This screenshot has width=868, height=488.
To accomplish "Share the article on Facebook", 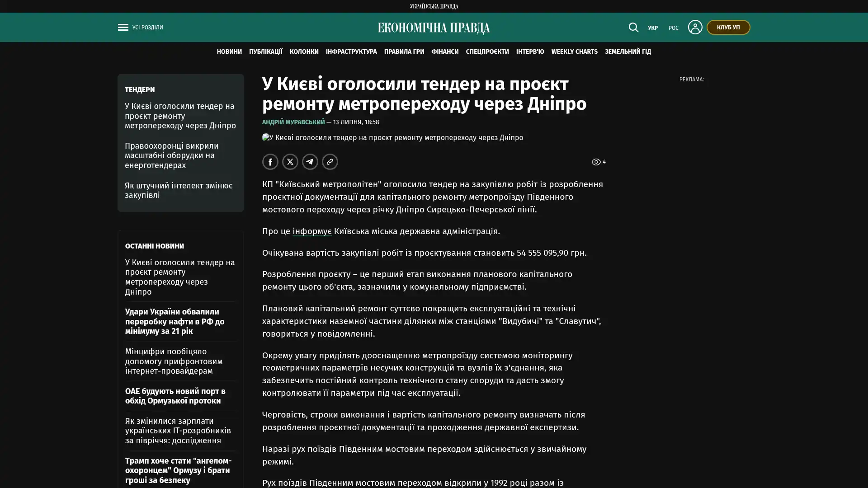I will click(270, 162).
